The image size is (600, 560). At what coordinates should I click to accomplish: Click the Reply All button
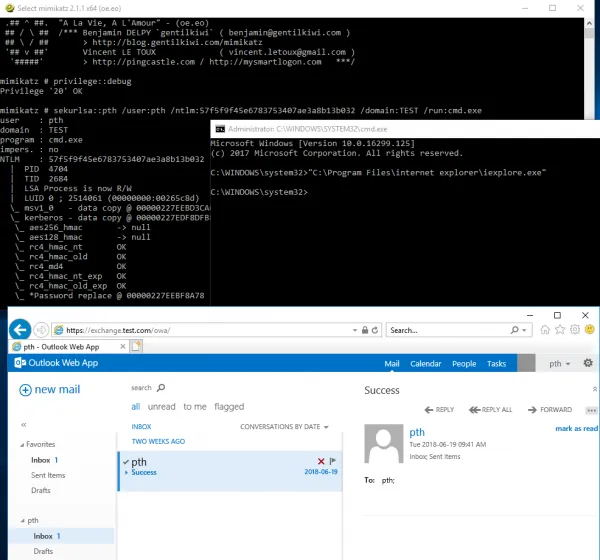point(491,410)
